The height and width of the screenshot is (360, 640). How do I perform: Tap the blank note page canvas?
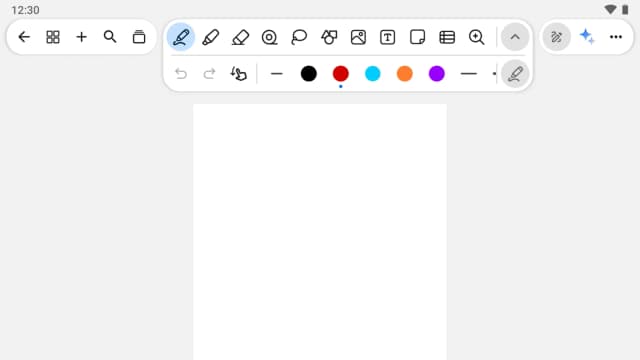[x=320, y=232]
